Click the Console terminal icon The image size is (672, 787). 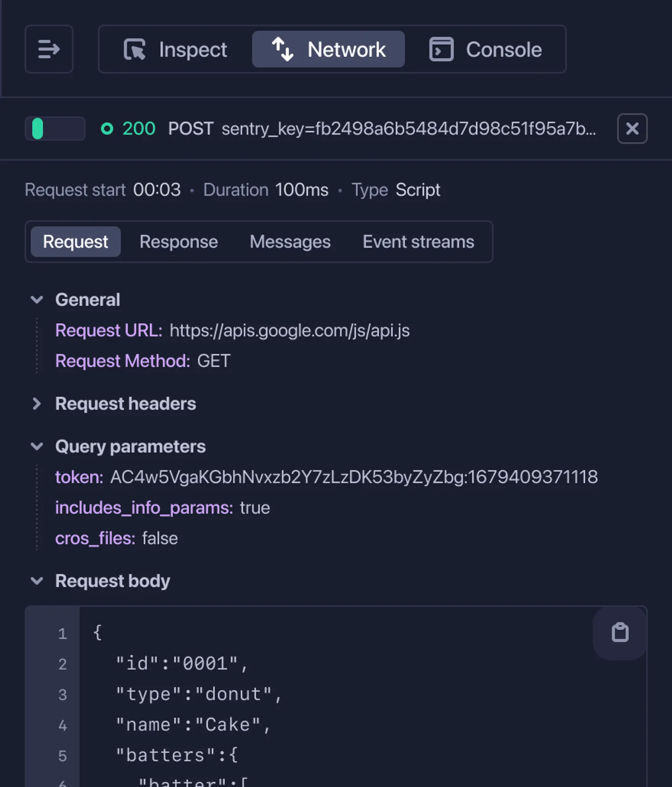(441, 49)
